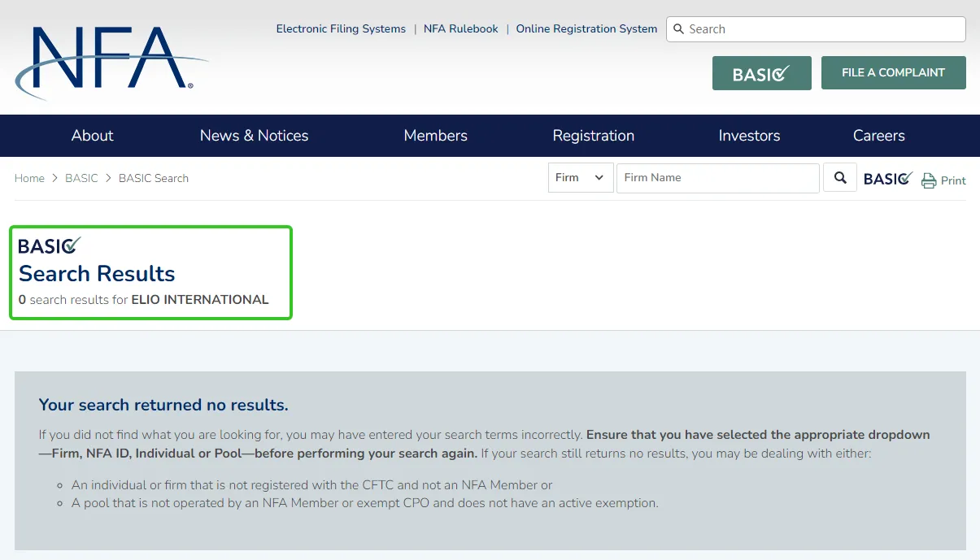The image size is (980, 560).
Task: Go to BASIC breadcrumb link
Action: pyautogui.click(x=81, y=178)
